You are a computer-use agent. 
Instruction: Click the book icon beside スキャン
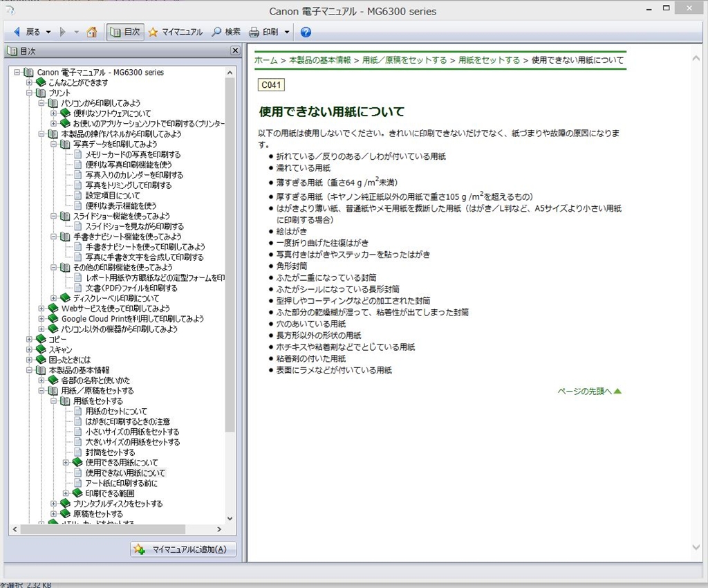coord(41,349)
